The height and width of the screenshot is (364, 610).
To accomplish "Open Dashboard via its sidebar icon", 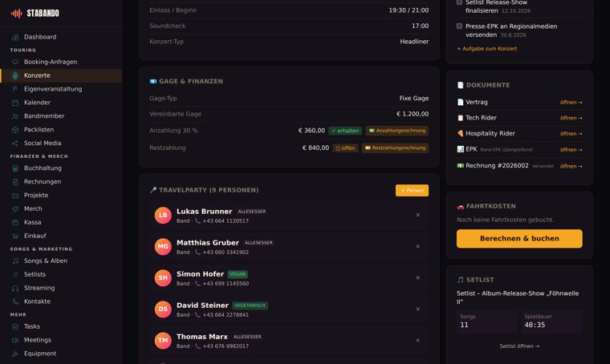I will pos(15,37).
